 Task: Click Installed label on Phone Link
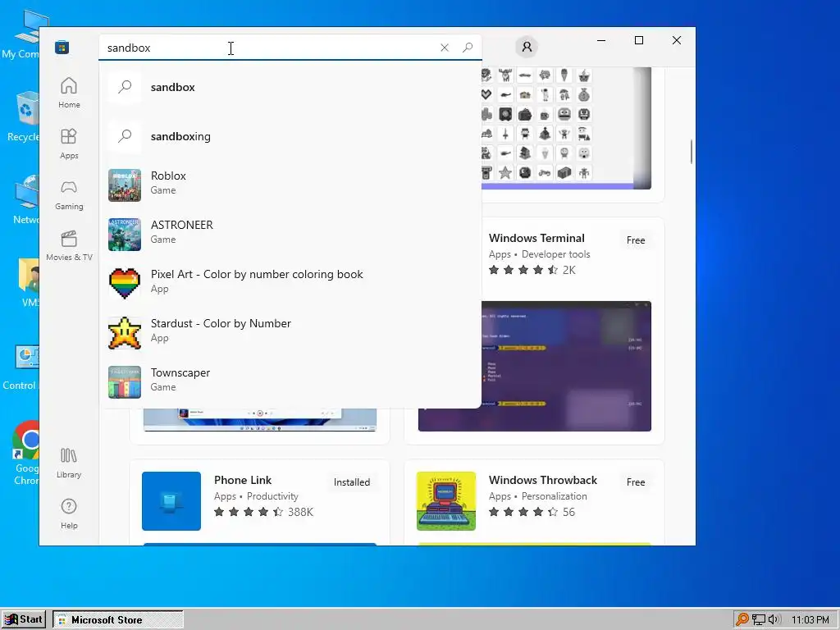coord(352,482)
